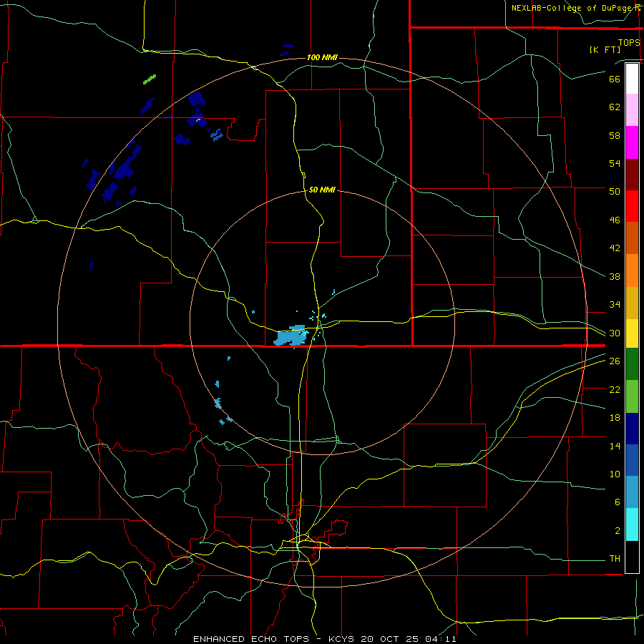The height and width of the screenshot is (644, 644).
Task: Click the 'TH' threshold label
Action: click(615, 559)
